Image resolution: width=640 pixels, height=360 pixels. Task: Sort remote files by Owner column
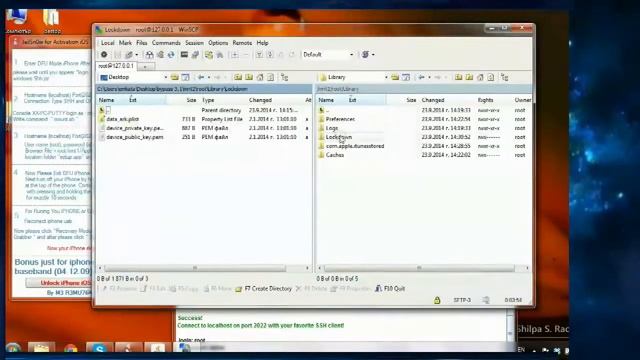coord(522,100)
